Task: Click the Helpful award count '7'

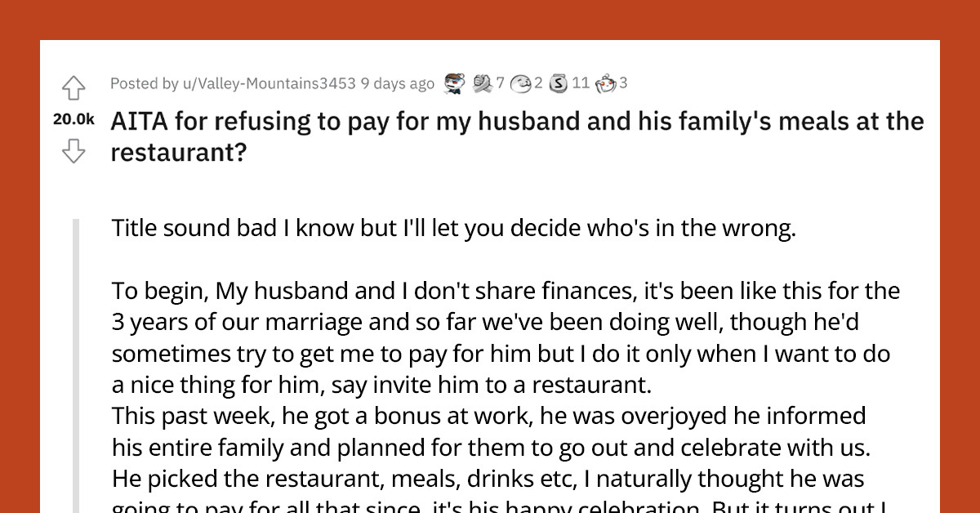Action: click(x=500, y=83)
